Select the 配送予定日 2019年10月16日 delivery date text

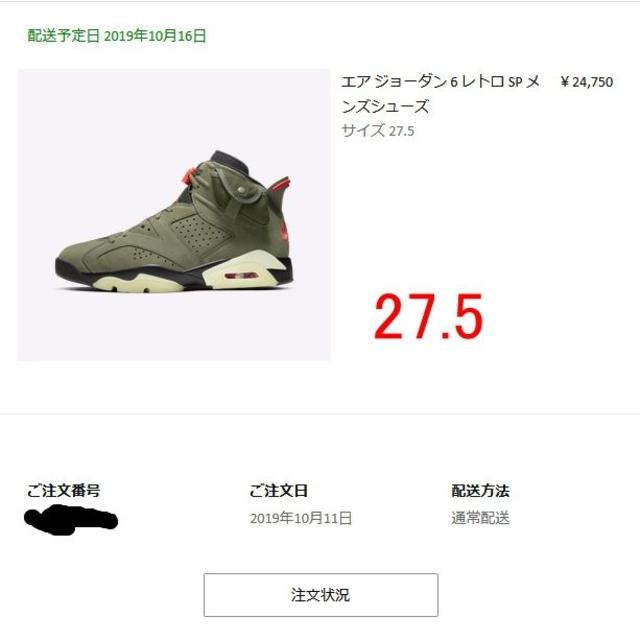click(117, 36)
